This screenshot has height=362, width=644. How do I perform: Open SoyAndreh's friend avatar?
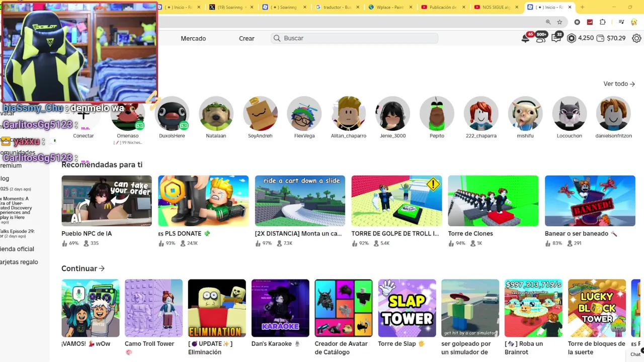pyautogui.click(x=260, y=114)
